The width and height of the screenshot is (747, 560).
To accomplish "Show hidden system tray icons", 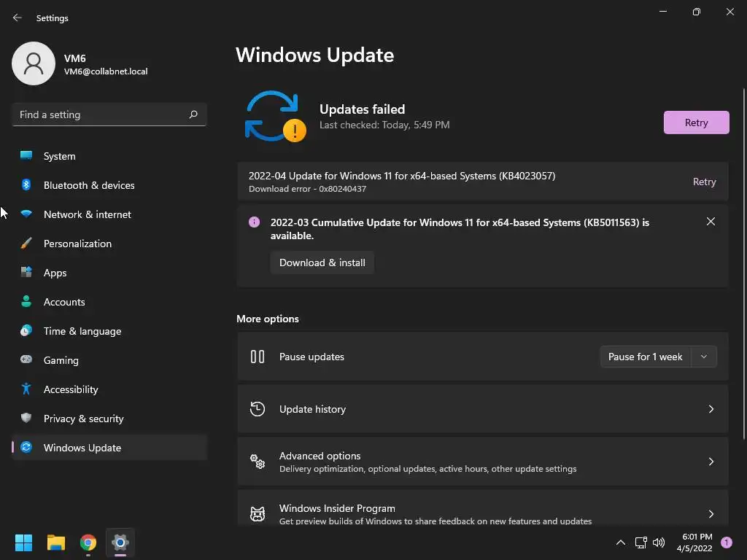I will (621, 542).
